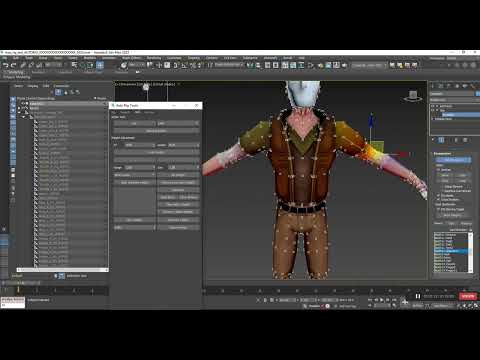Open the Graph Editors menu
This screenshot has height=360, width=480.
[x=131, y=58]
